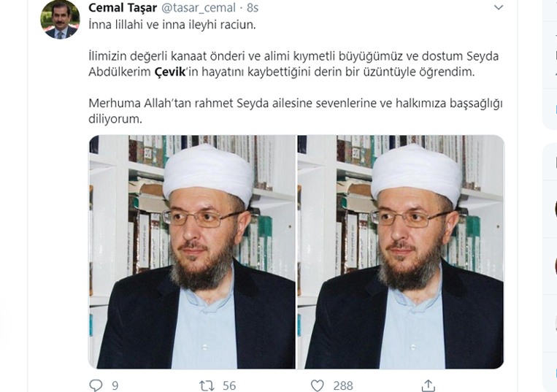Open the tweet's 8s timestamp
Image resolution: width=557 pixels, height=392 pixels.
(252, 7)
